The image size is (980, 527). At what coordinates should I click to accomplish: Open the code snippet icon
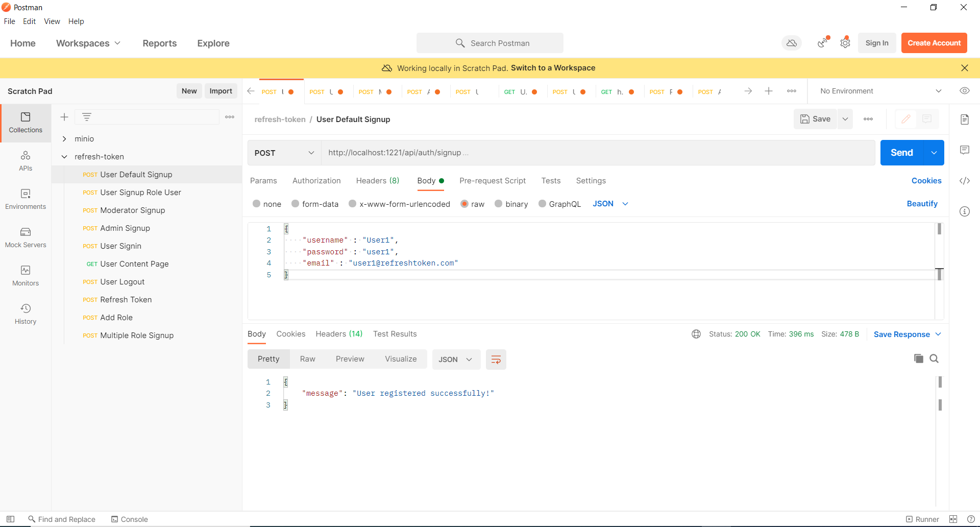(x=965, y=181)
